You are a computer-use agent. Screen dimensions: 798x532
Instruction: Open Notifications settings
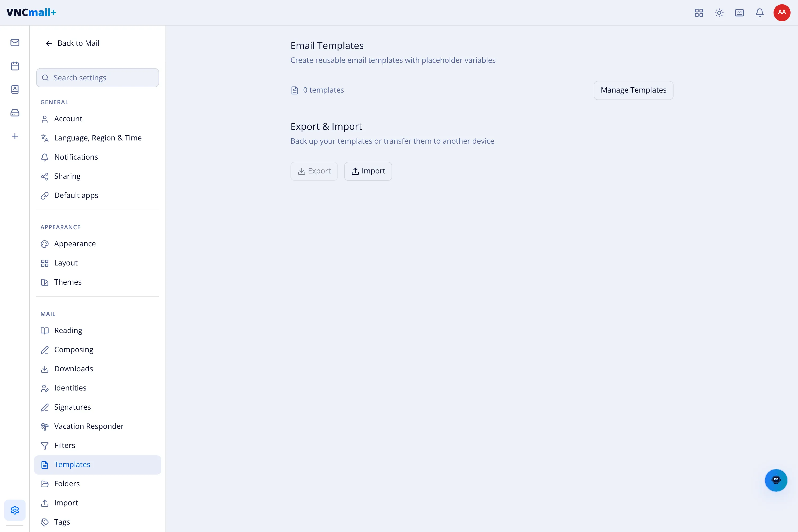point(98,157)
